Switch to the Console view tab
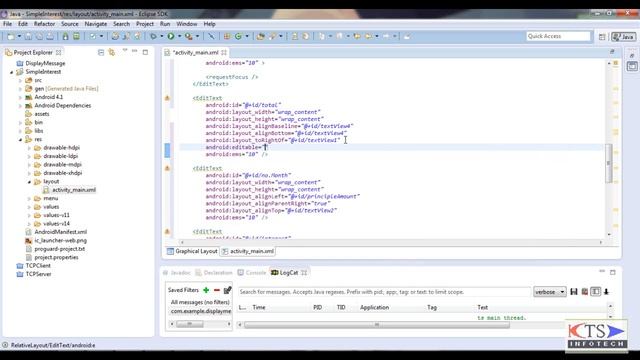The image size is (640, 360). (x=252, y=273)
